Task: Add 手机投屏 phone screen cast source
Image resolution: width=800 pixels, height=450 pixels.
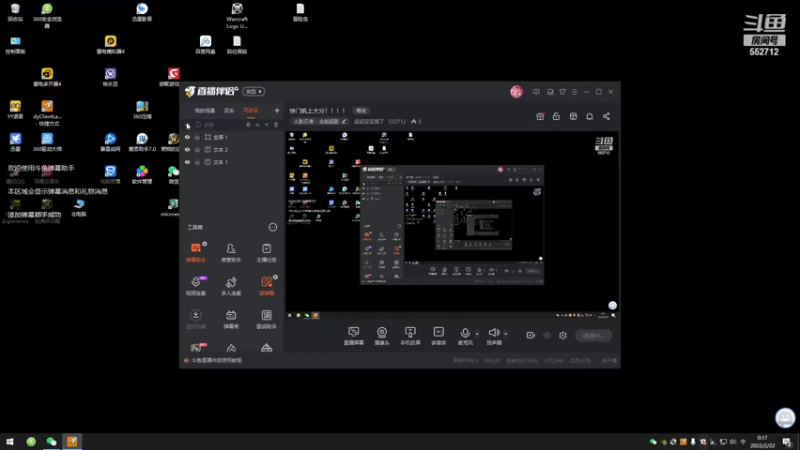Action: [x=410, y=336]
